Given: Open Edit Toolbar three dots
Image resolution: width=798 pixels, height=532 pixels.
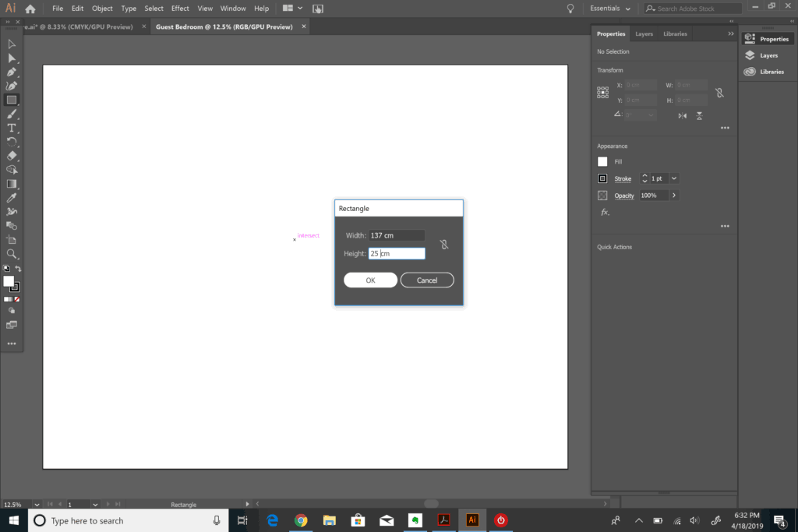Looking at the screenshot, I should point(11,344).
